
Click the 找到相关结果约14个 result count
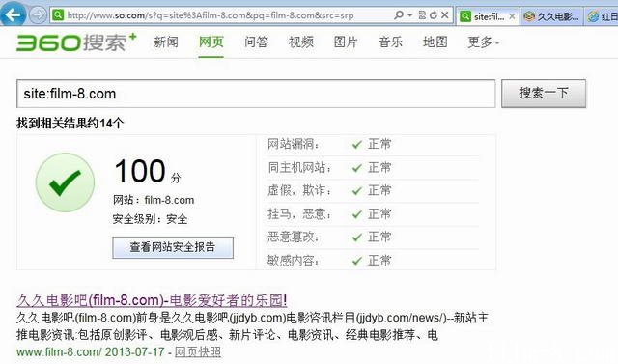click(x=70, y=124)
